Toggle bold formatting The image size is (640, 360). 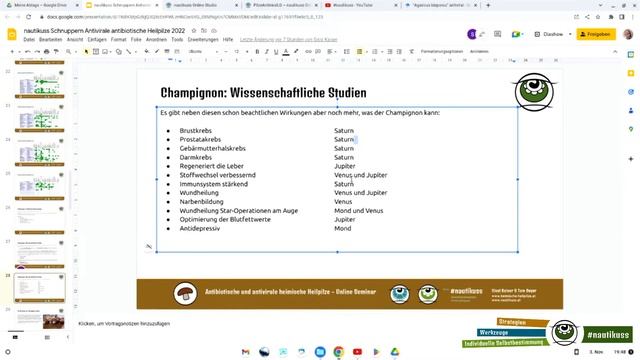click(257, 51)
